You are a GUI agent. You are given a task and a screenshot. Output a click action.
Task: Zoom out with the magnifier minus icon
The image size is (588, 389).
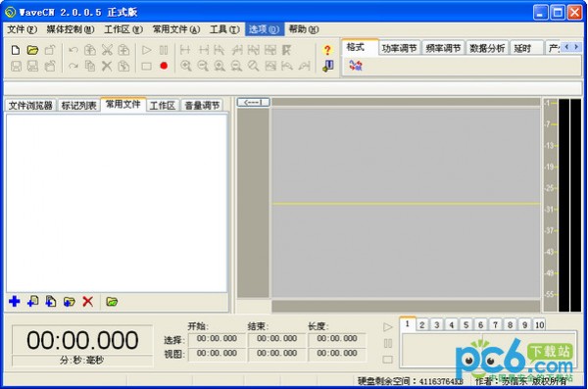click(x=203, y=67)
